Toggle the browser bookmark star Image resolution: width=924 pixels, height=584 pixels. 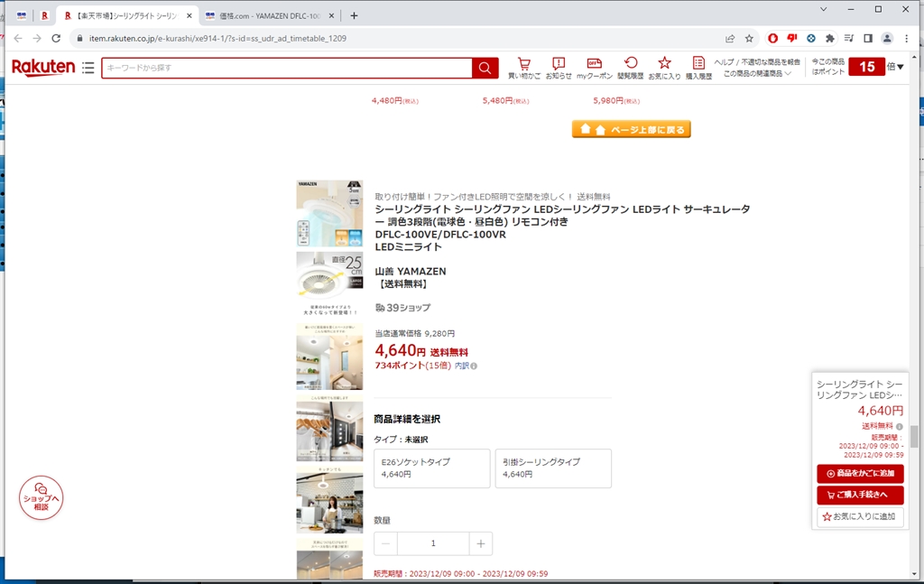(750, 38)
